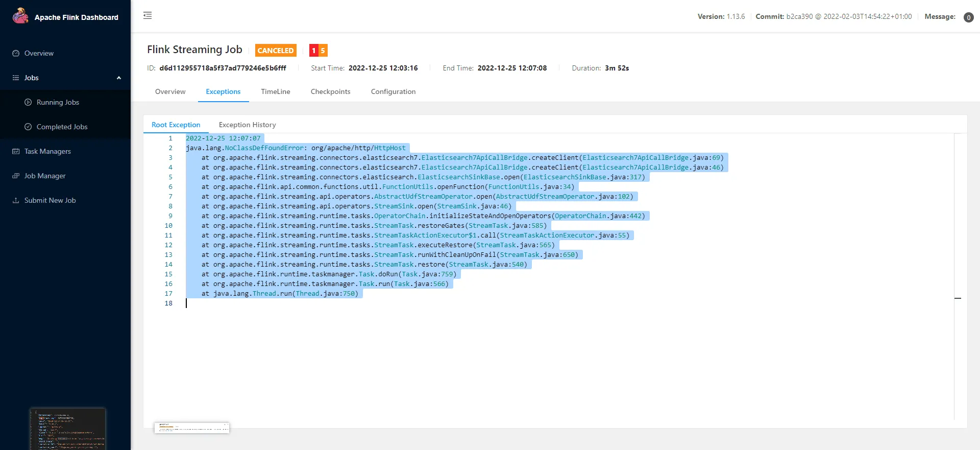Open the Checkpoints tab
This screenshot has width=980, height=450.
pos(330,91)
